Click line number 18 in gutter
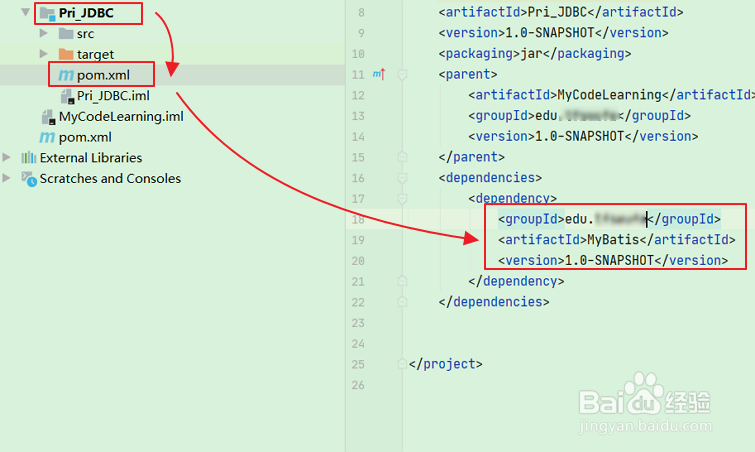755x452 pixels. 358,220
